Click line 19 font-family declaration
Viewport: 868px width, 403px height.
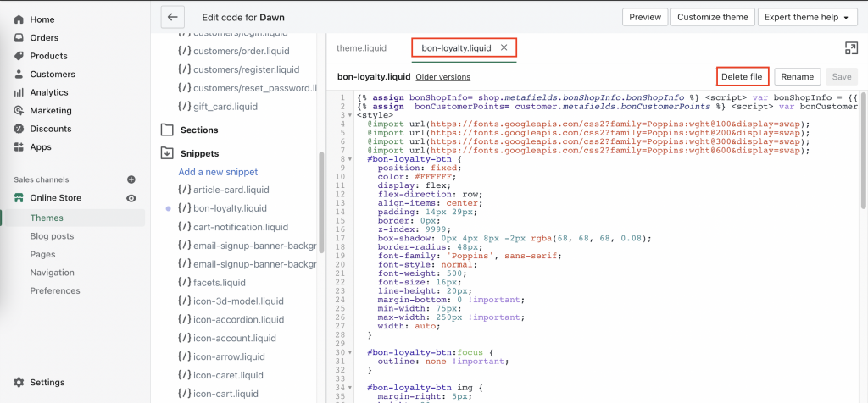point(470,256)
